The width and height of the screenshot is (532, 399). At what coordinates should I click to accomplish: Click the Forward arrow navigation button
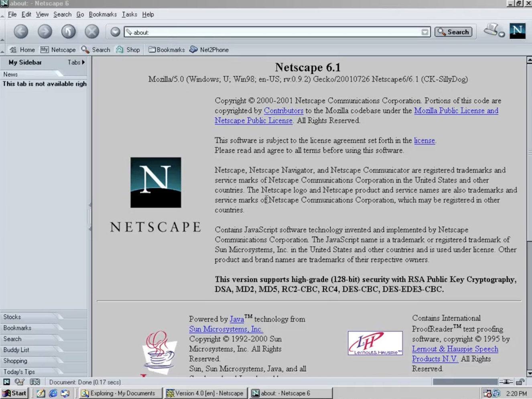tap(45, 31)
